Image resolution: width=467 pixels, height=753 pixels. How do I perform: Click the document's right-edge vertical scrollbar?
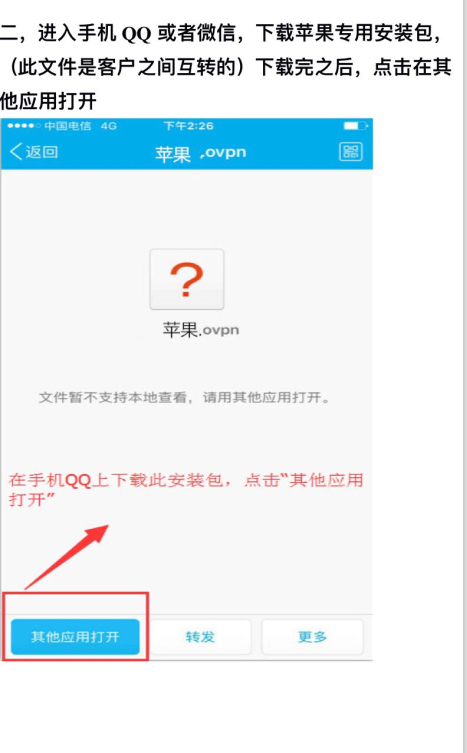coord(464,376)
